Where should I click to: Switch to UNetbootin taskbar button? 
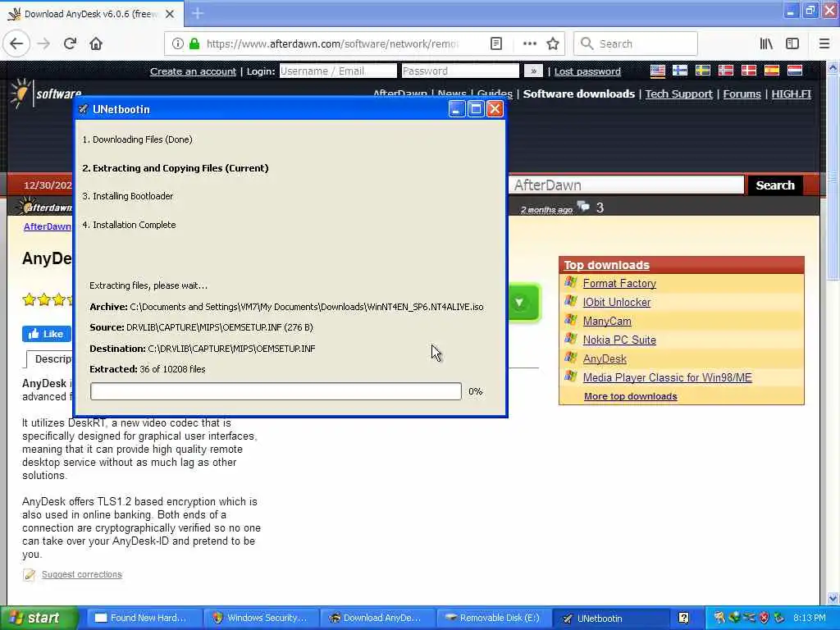click(x=610, y=618)
